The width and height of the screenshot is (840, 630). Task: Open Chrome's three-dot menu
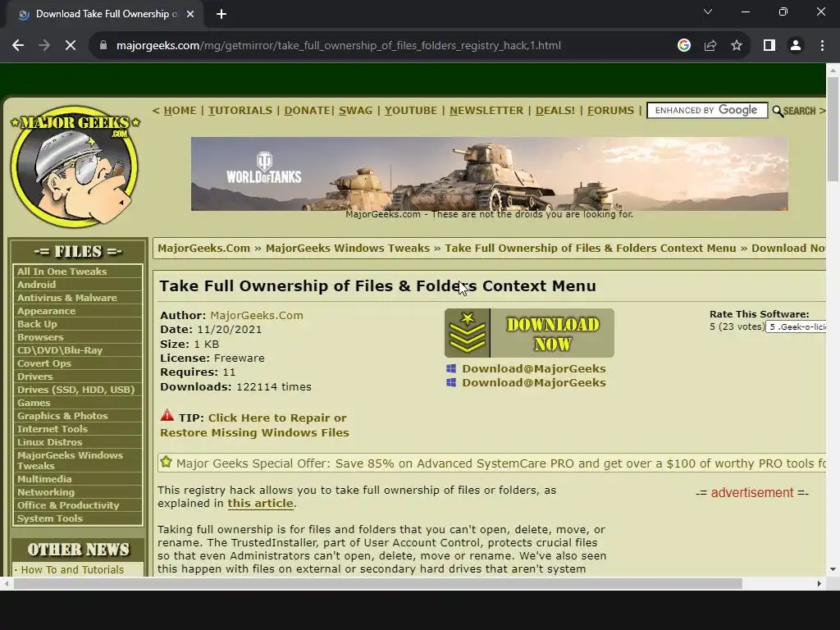pos(822,46)
